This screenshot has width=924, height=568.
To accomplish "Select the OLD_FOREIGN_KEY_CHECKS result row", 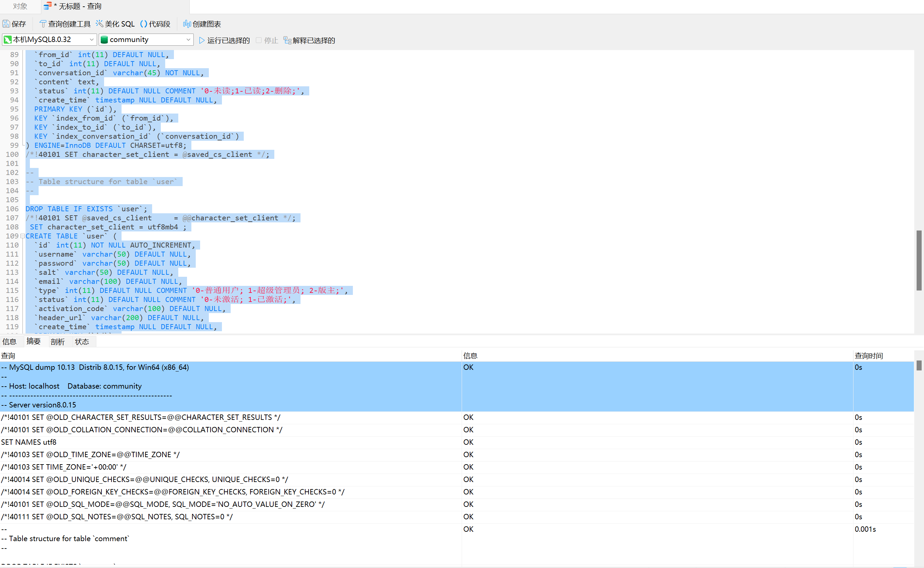I will point(457,492).
